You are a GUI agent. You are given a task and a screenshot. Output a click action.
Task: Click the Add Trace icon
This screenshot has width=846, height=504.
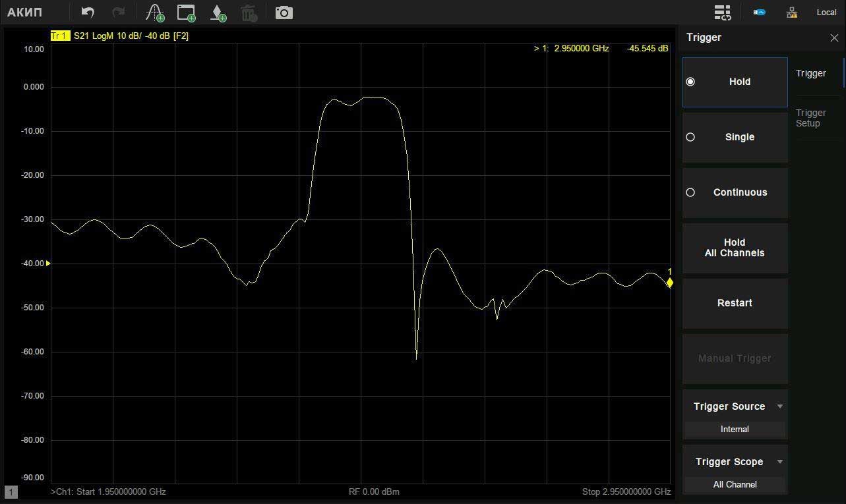pos(154,13)
